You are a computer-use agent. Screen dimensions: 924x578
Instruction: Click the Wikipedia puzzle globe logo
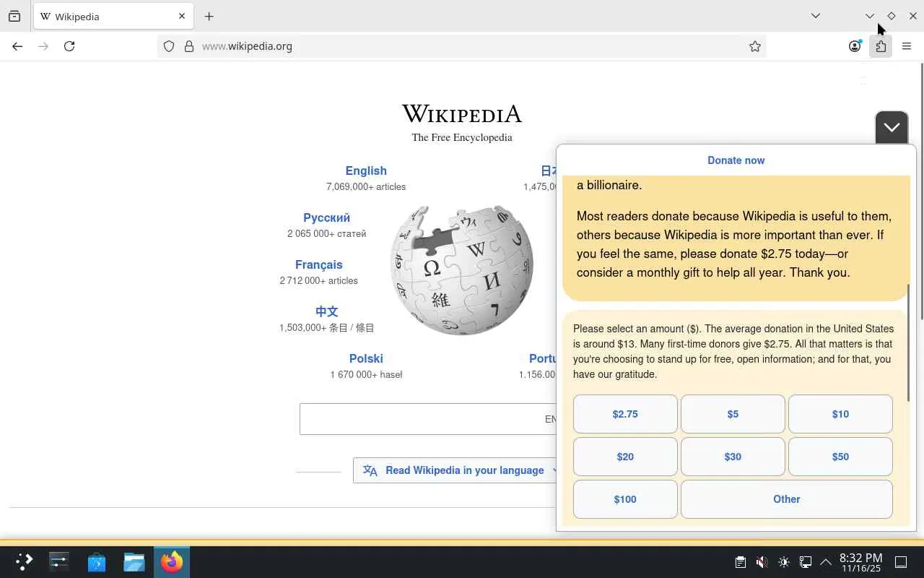pyautogui.click(x=462, y=270)
